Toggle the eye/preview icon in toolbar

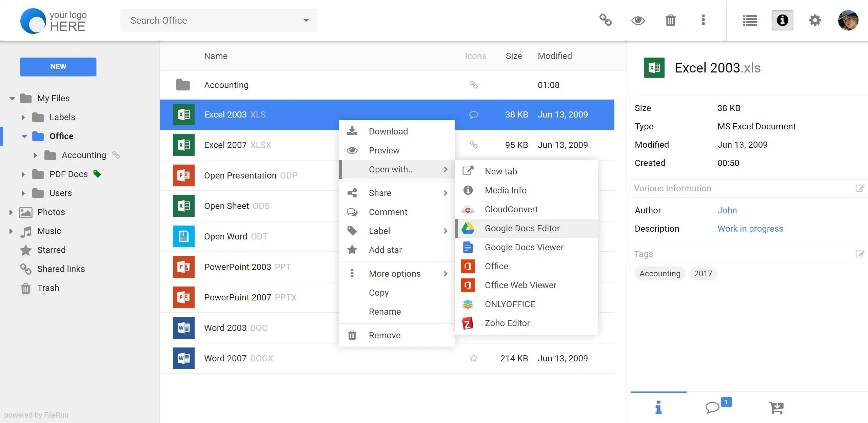pyautogui.click(x=638, y=20)
